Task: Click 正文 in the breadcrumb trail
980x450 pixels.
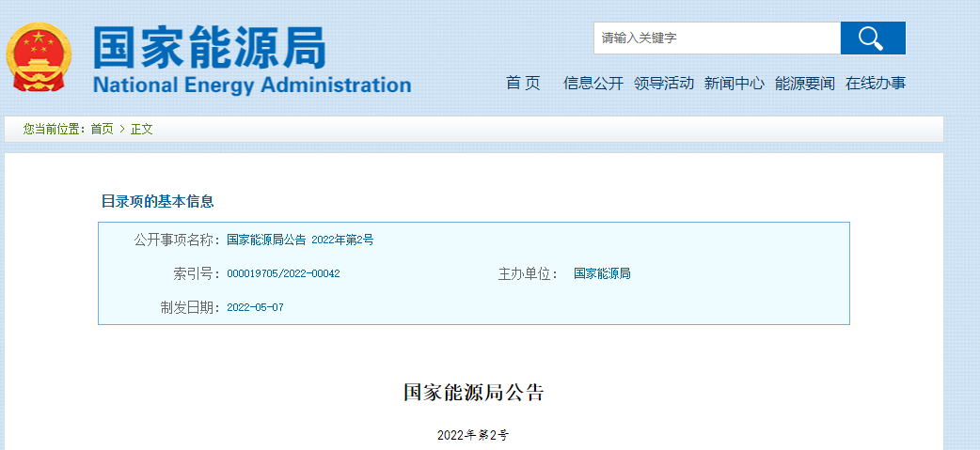Action: tap(142, 130)
